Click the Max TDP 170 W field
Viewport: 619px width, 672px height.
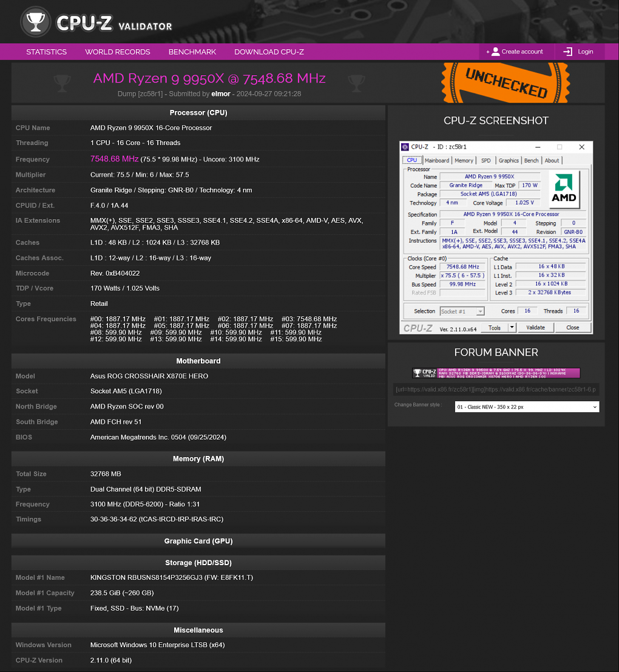pyautogui.click(x=529, y=185)
